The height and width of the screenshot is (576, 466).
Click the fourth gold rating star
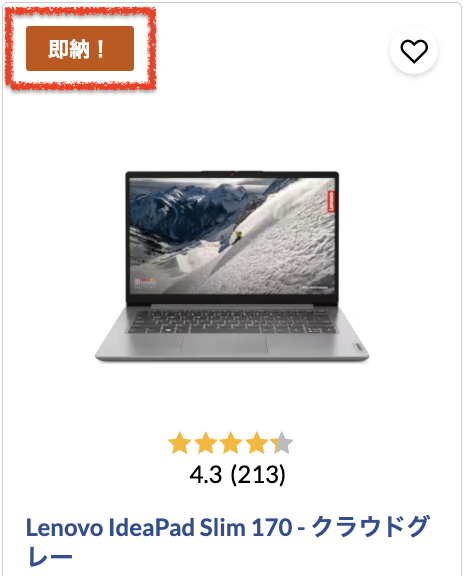(x=256, y=443)
